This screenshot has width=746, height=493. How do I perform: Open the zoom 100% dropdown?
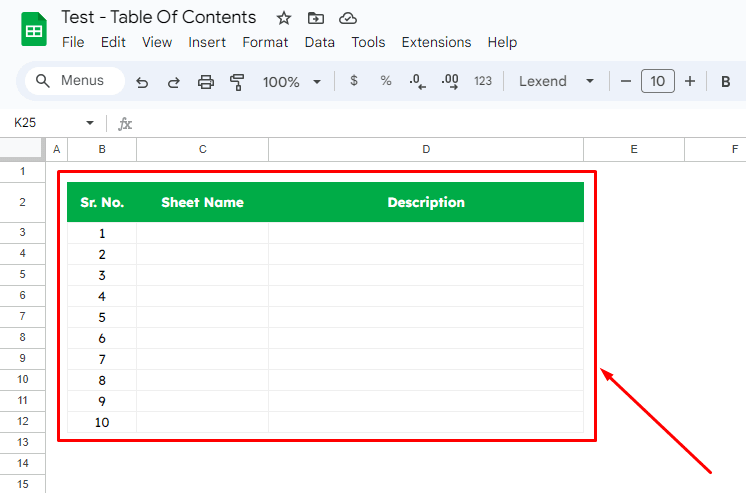click(x=292, y=82)
